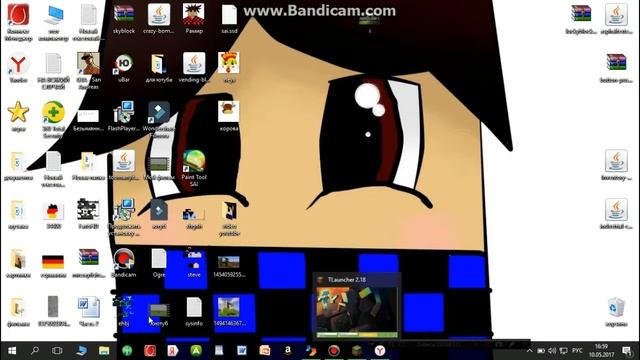Open the volume control in system tray
640x360 pixels.
click(x=552, y=351)
